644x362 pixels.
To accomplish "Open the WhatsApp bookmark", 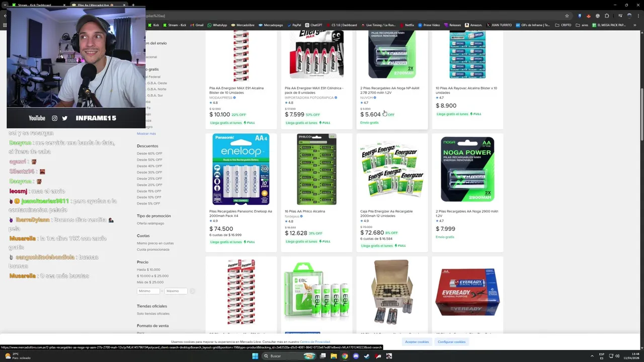I will pos(217,25).
